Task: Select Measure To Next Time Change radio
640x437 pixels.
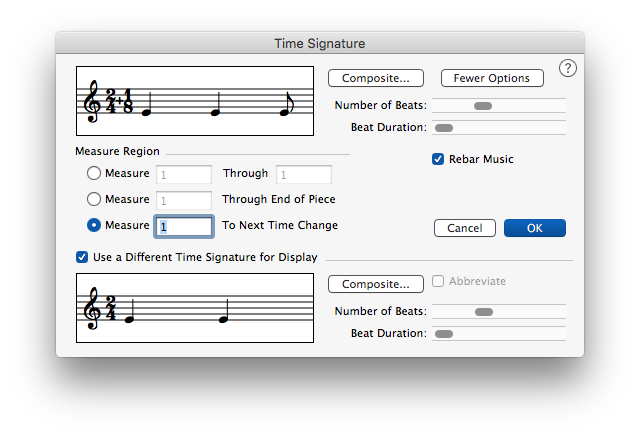Action: pos(94,226)
